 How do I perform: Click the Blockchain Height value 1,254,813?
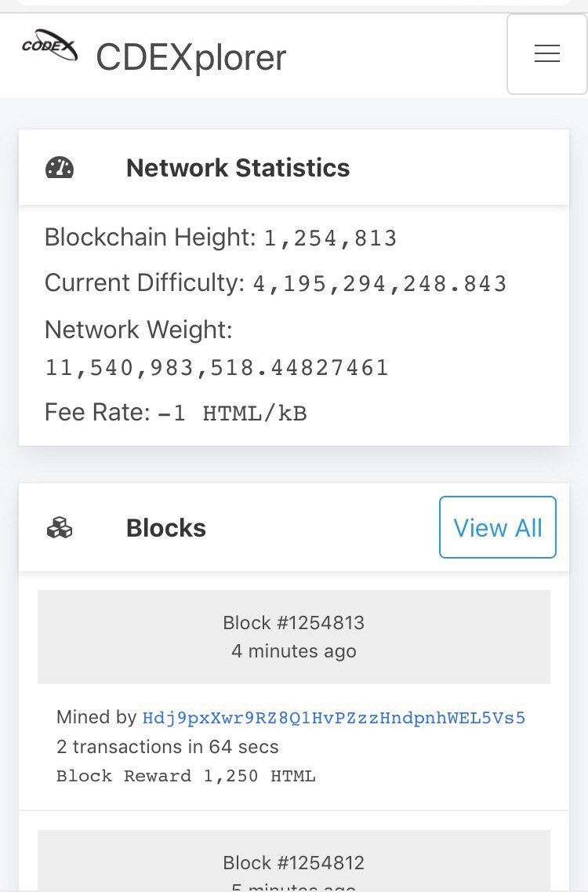[330, 238]
